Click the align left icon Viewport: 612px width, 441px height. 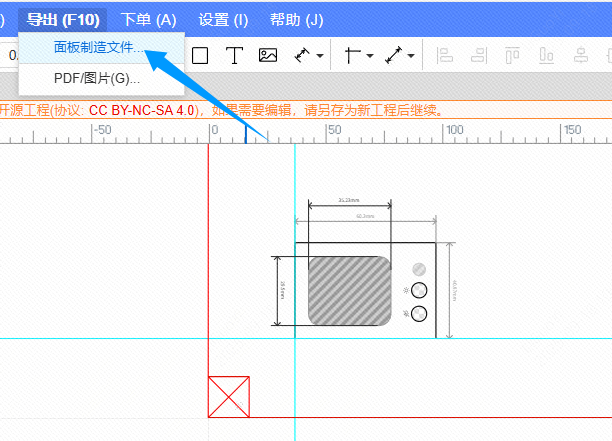tap(447, 56)
